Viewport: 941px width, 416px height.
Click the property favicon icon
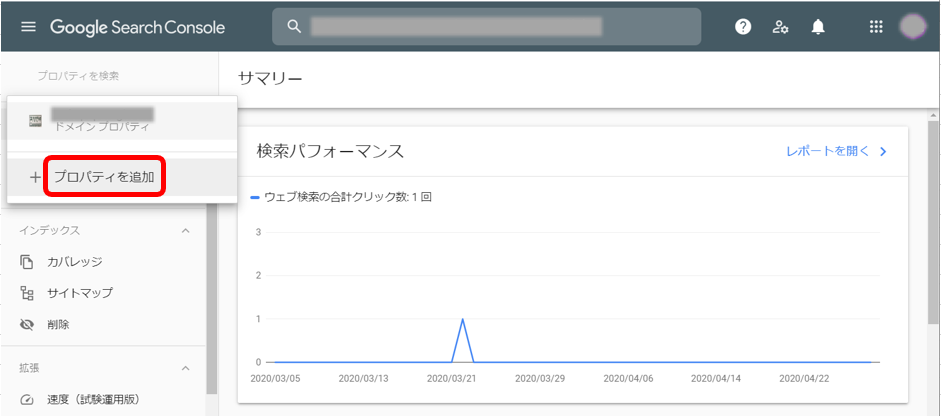click(35, 121)
